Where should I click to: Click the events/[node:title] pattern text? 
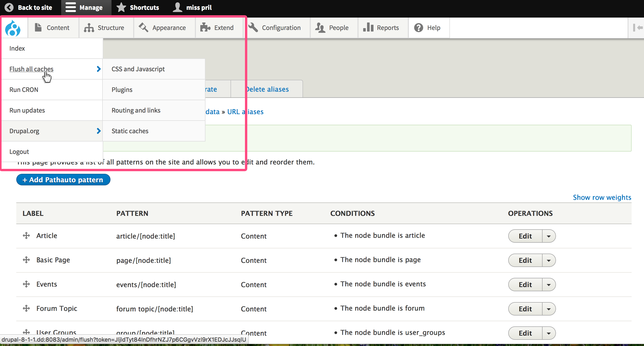point(146,285)
